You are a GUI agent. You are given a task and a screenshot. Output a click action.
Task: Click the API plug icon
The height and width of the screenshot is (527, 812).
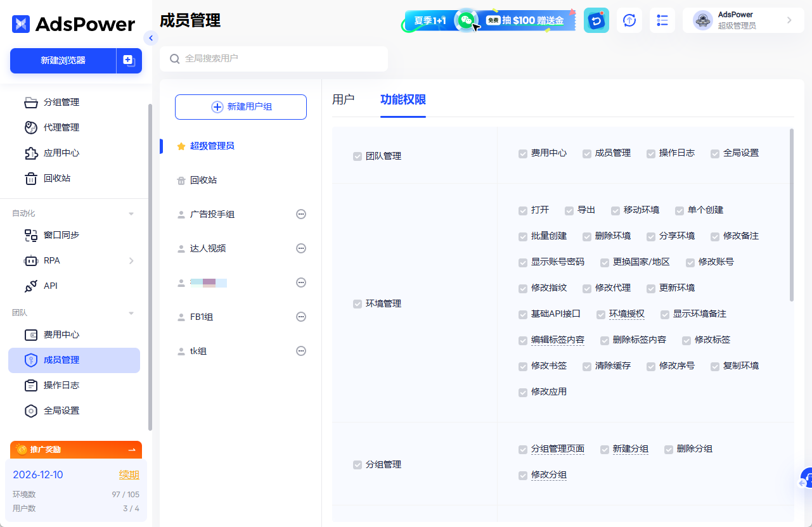(31, 286)
